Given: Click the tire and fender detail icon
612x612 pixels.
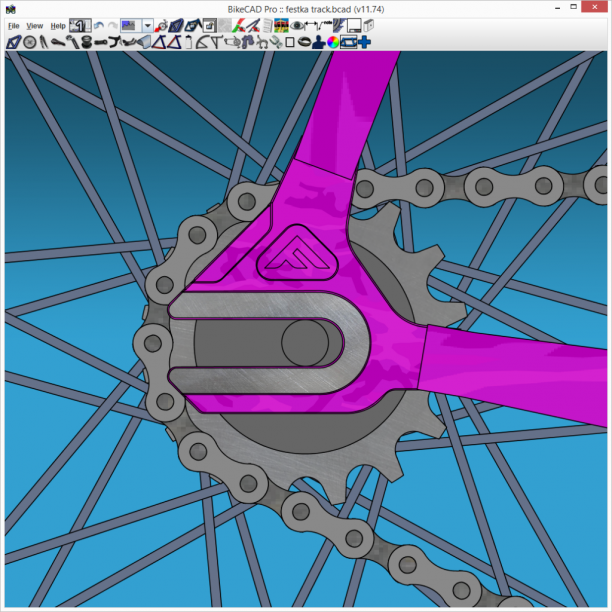Looking at the screenshot, I should 339,26.
